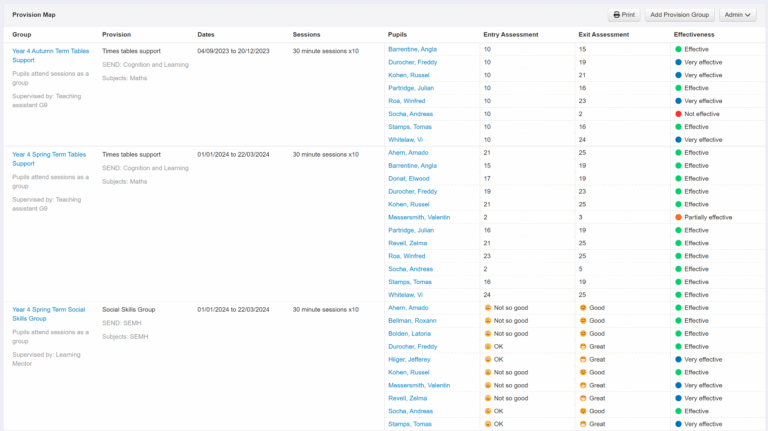The width and height of the screenshot is (768, 431).
Task: Click the orange Partially effective status dot
Action: coord(678,217)
